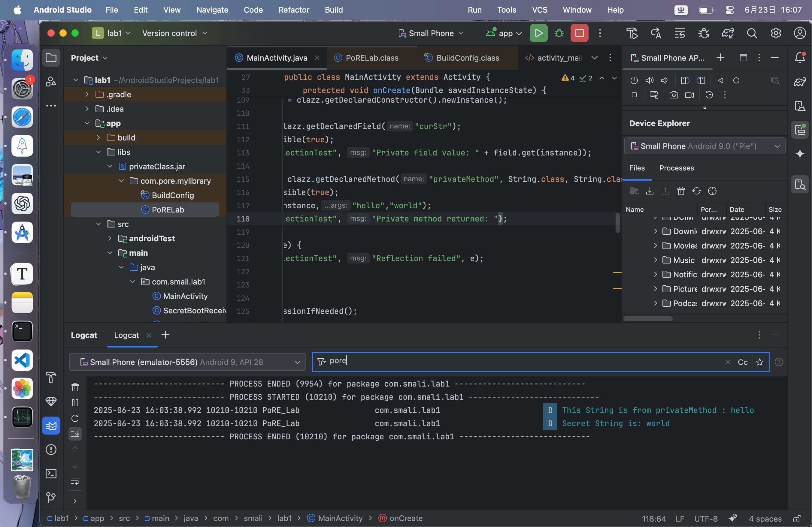Open the Small Phone device selector dropdown
This screenshot has width=812, height=527.
pyautogui.click(x=431, y=33)
